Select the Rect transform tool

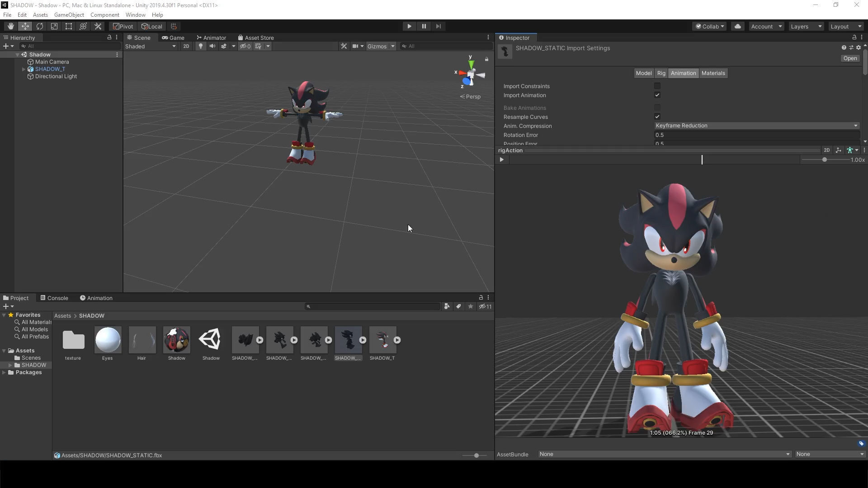pyautogui.click(x=69, y=26)
